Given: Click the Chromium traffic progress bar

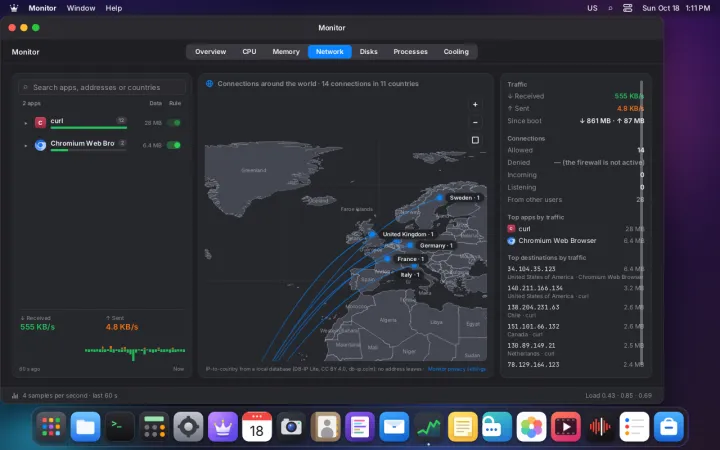Looking at the screenshot, I should [89, 150].
